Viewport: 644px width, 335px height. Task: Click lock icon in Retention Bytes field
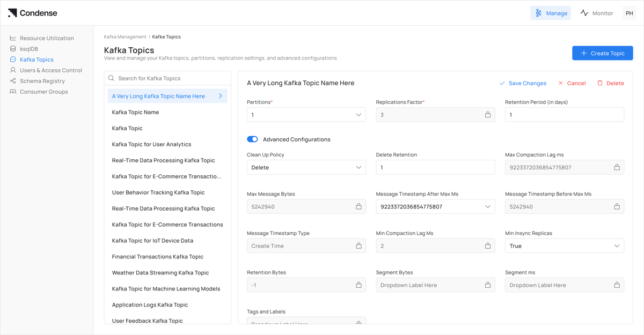point(358,285)
